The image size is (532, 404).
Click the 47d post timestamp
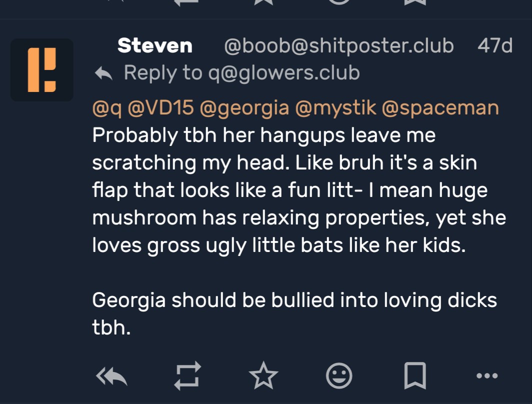pos(495,46)
